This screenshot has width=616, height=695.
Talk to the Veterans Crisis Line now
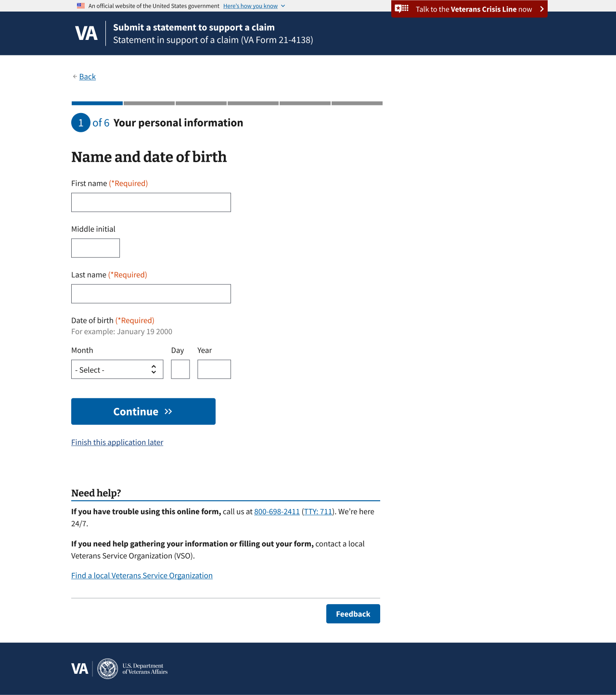(470, 9)
